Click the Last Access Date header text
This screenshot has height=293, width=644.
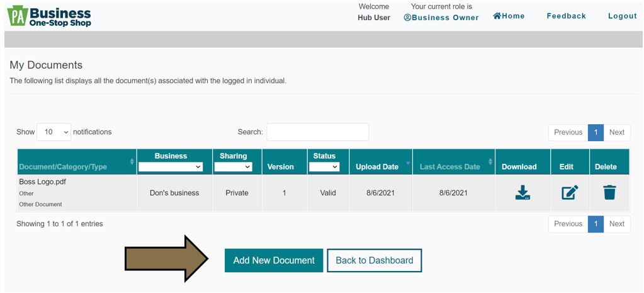(449, 167)
